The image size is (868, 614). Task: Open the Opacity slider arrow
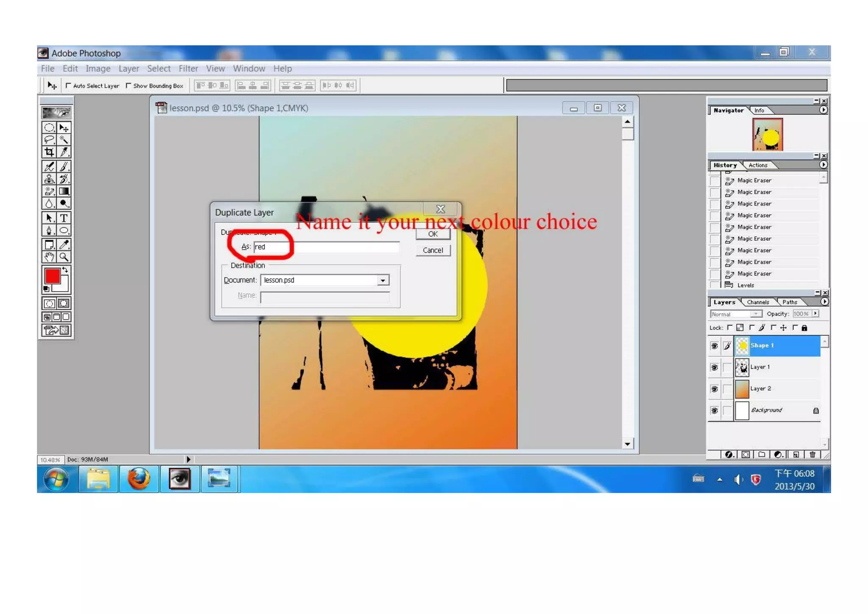pyautogui.click(x=815, y=314)
